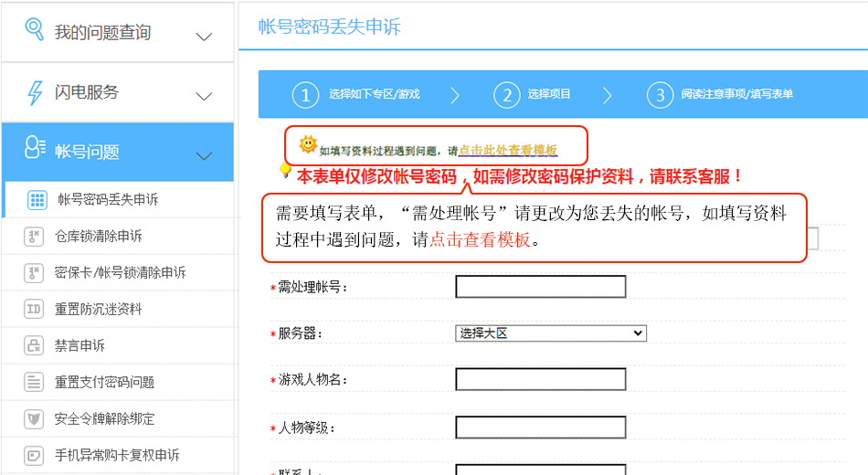Select 重置防沉迷资料 in the sidebar

(98, 309)
